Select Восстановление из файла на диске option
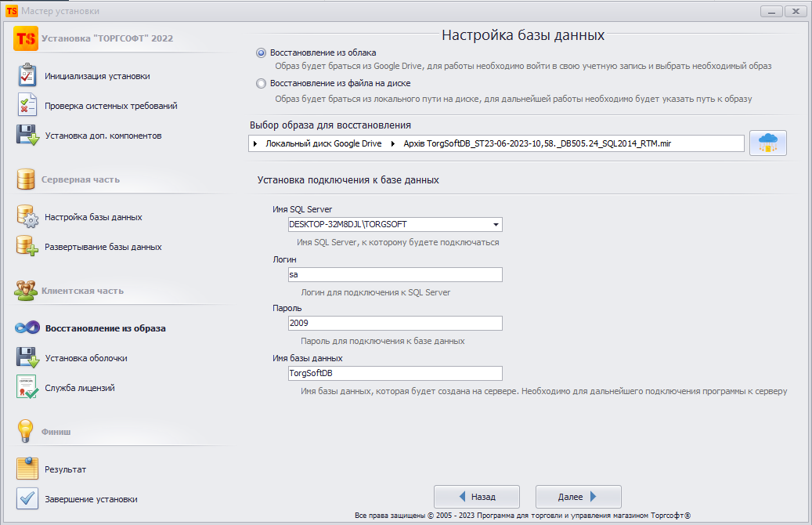812x525 pixels. click(261, 83)
